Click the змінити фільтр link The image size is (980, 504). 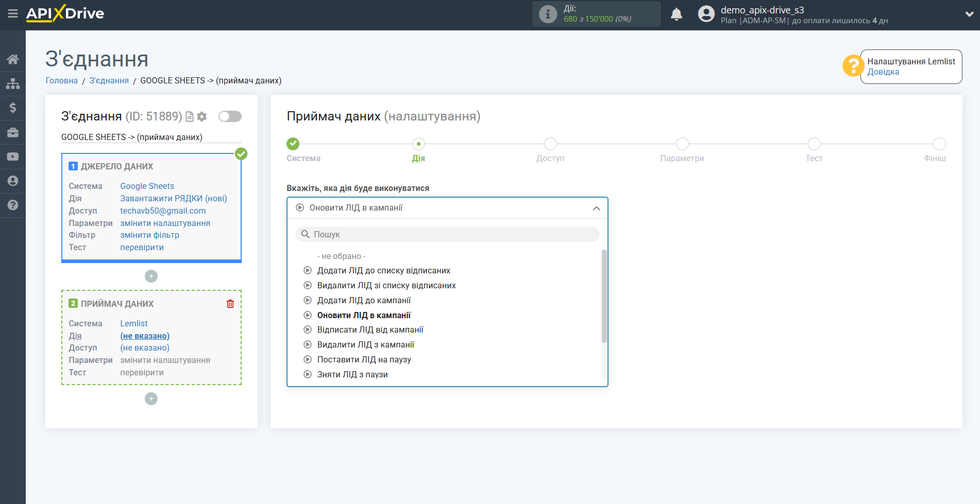coord(149,235)
